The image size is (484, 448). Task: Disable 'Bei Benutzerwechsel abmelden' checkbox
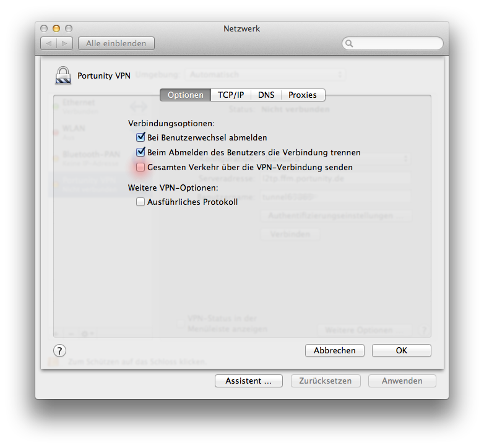[x=140, y=137]
